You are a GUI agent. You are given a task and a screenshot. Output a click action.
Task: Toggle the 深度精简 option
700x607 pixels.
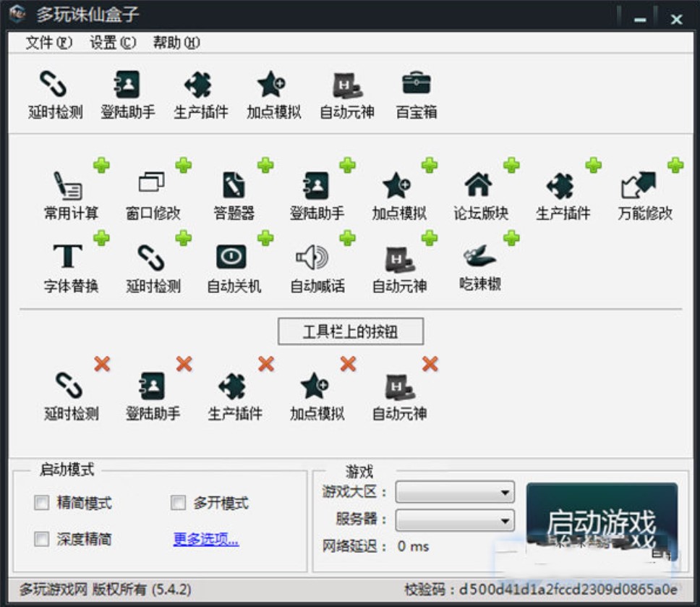pos(41,539)
